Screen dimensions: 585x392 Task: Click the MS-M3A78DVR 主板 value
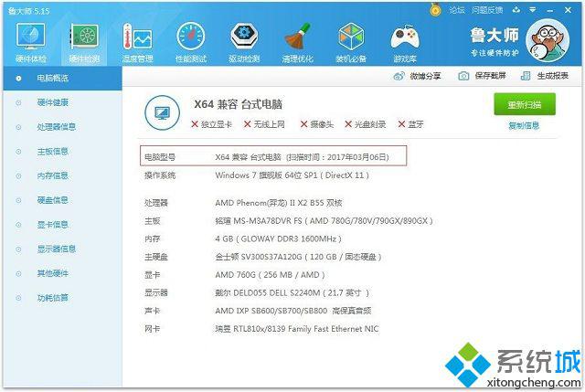324,221
